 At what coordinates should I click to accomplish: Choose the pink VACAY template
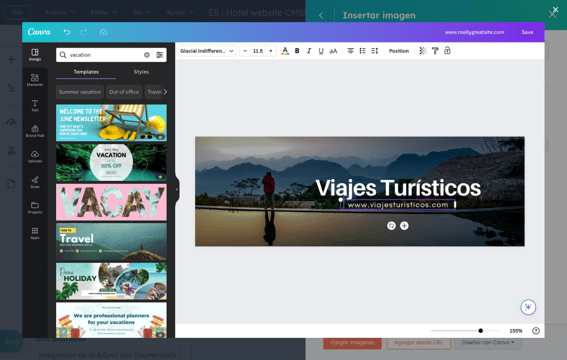111,202
